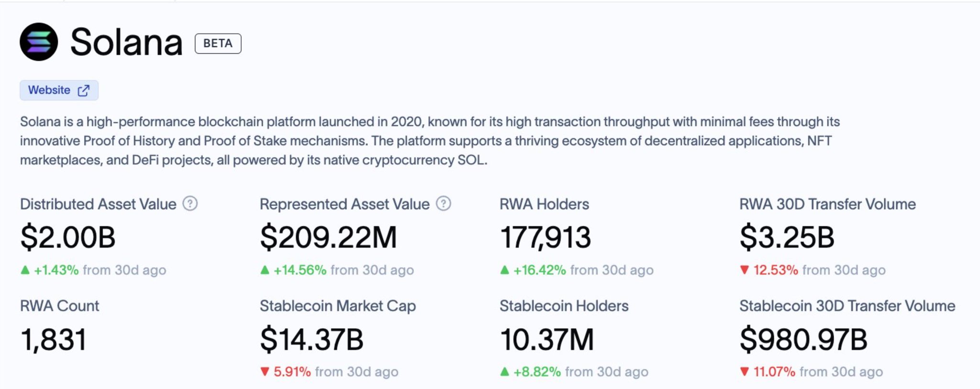The height and width of the screenshot is (389, 980).
Task: Click the green up arrow under 10.37M
Action: 504,372
